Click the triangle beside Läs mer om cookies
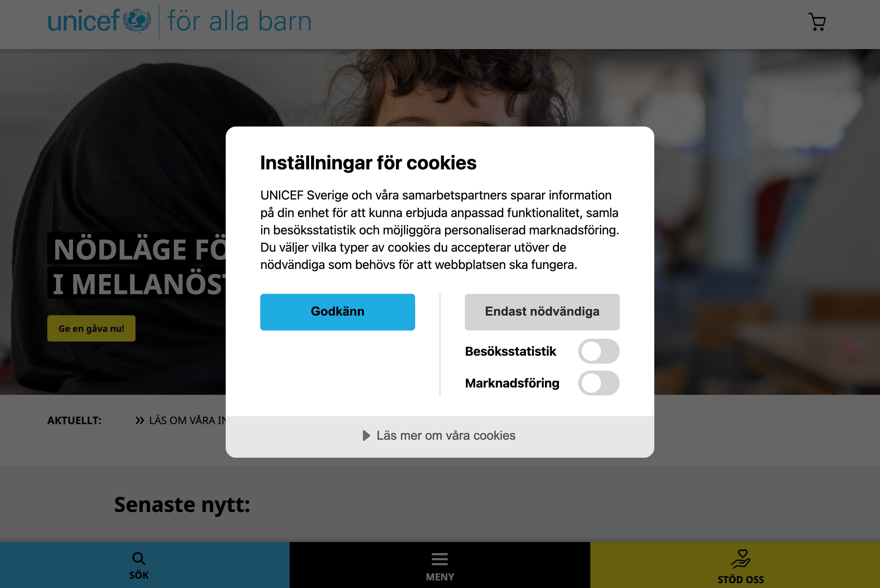This screenshot has width=880, height=588. [366, 435]
